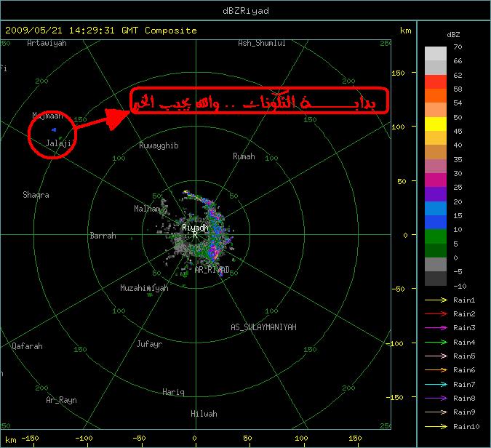This screenshot has width=491, height=448.
Task: Click the Hariq city label
Action: coord(173,392)
